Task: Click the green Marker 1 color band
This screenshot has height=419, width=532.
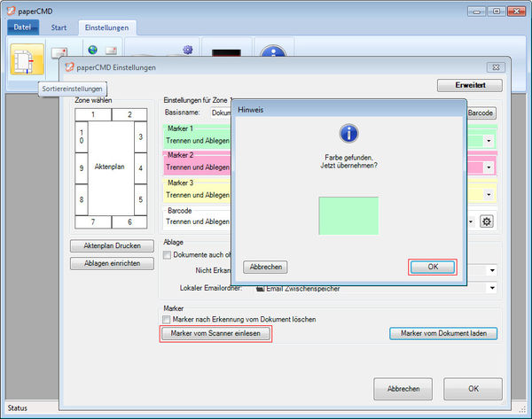Action: [197, 136]
